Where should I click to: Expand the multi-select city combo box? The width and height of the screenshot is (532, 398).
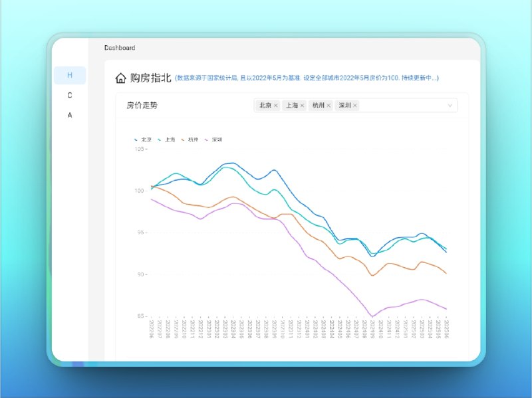click(399, 106)
